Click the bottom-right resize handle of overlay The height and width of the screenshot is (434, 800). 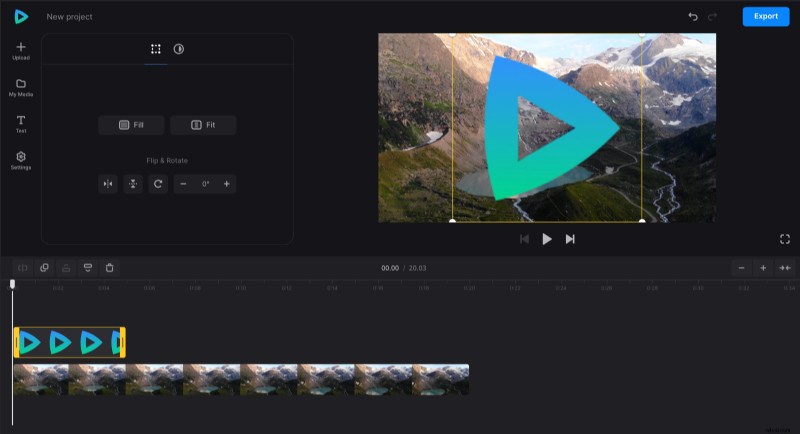642,221
